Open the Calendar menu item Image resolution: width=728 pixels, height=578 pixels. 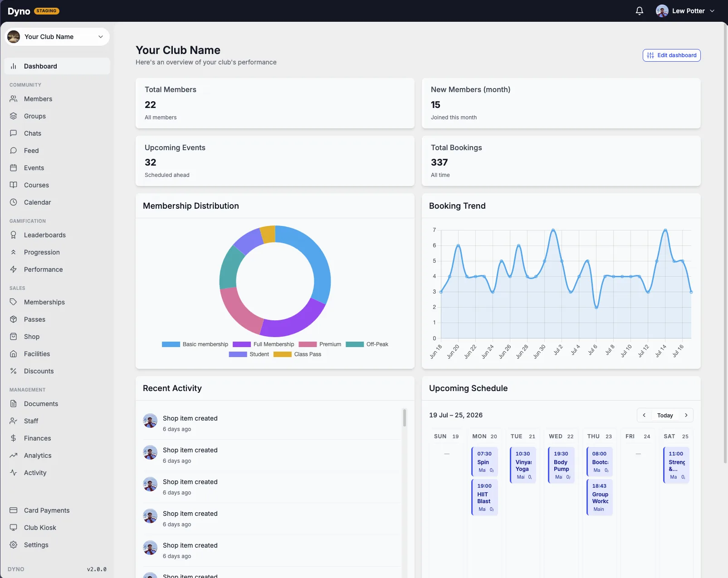(x=57, y=202)
